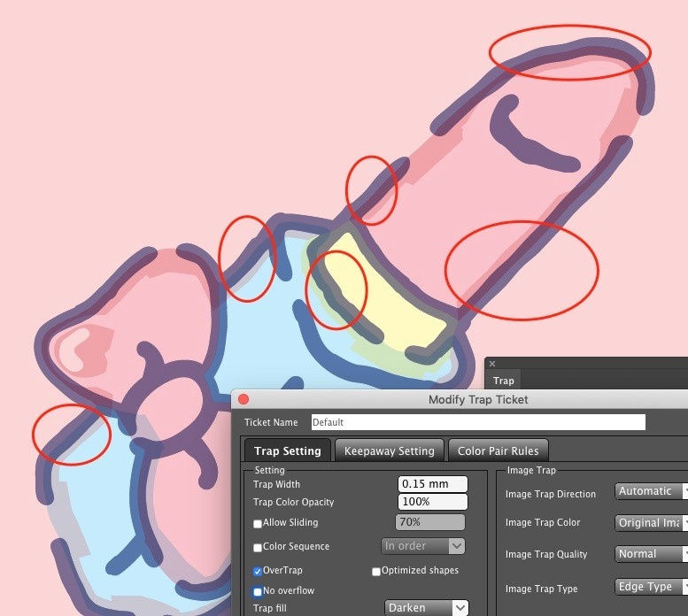The width and height of the screenshot is (688, 616).
Task: Click the Ticket Name text field
Action: 477,422
